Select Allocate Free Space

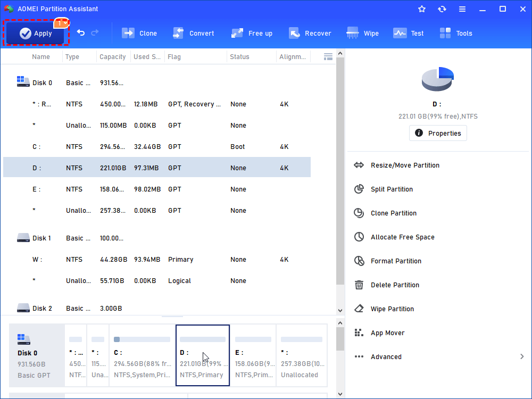(x=394, y=237)
